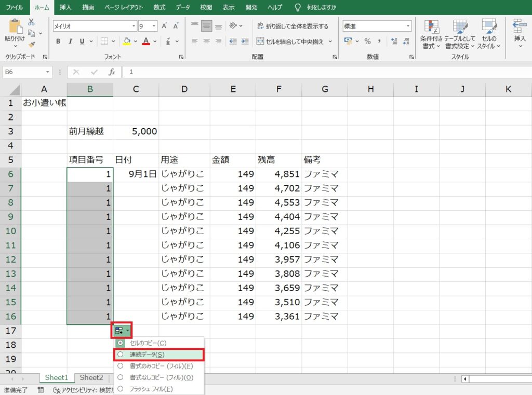
Task: Center text horizontally
Action: coord(206,42)
